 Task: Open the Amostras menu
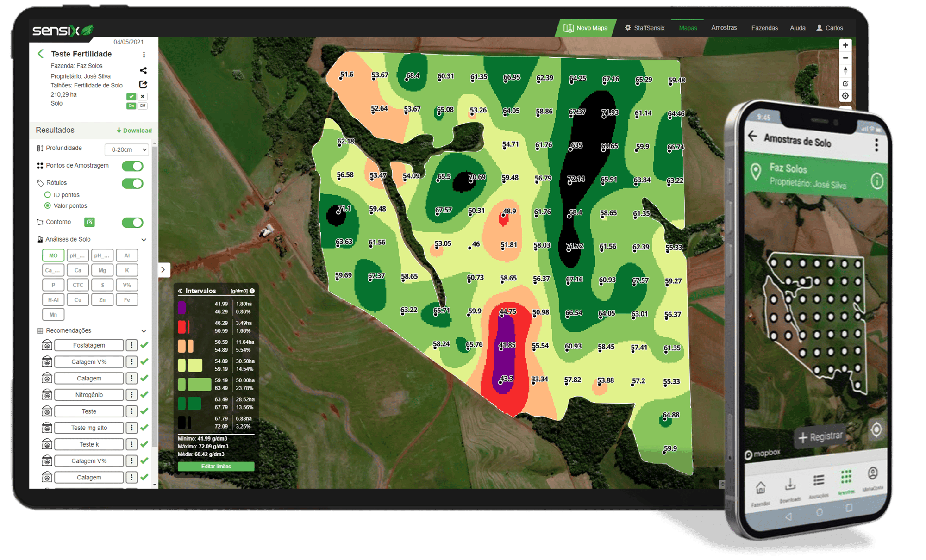(x=724, y=28)
